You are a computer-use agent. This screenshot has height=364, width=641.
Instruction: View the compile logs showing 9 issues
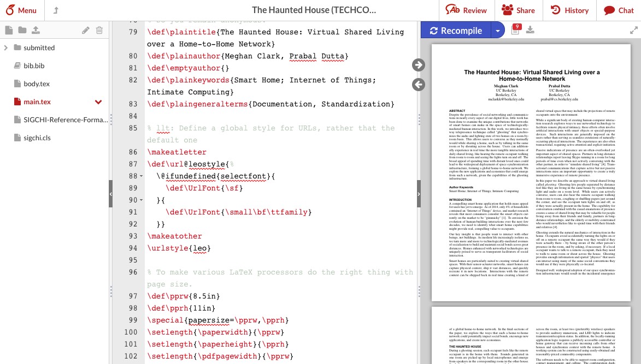point(514,30)
